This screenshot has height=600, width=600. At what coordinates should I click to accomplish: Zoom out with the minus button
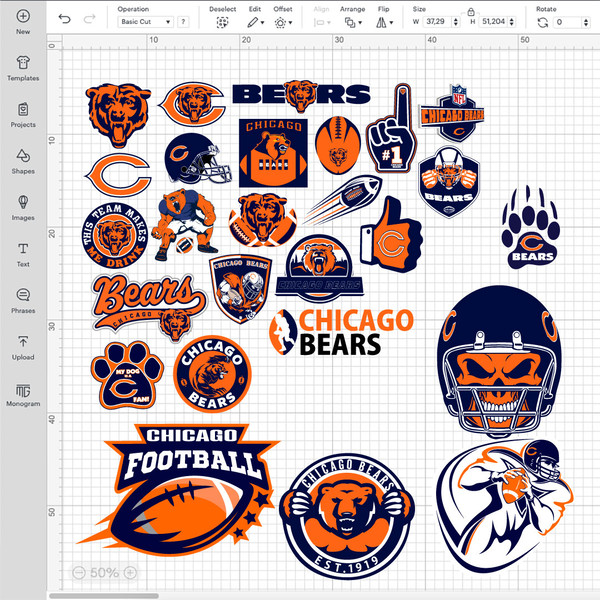tap(79, 572)
